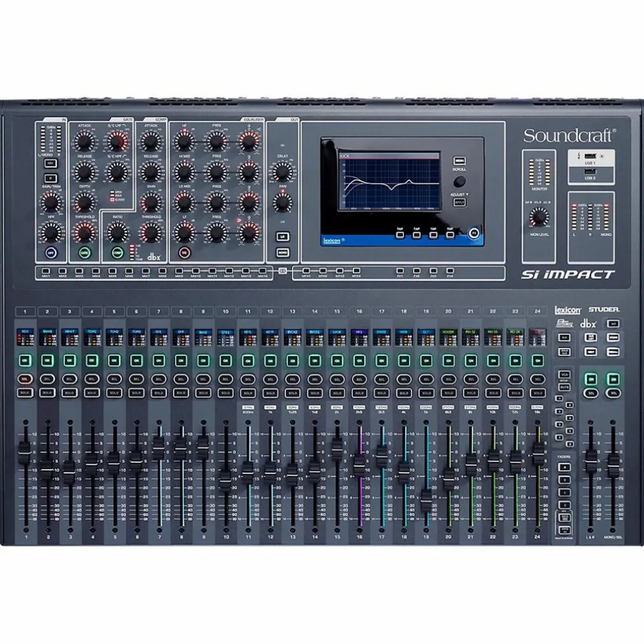644x644 pixels.
Task: Toggle the HPF button under the input section
Action: pyautogui.click(x=51, y=253)
